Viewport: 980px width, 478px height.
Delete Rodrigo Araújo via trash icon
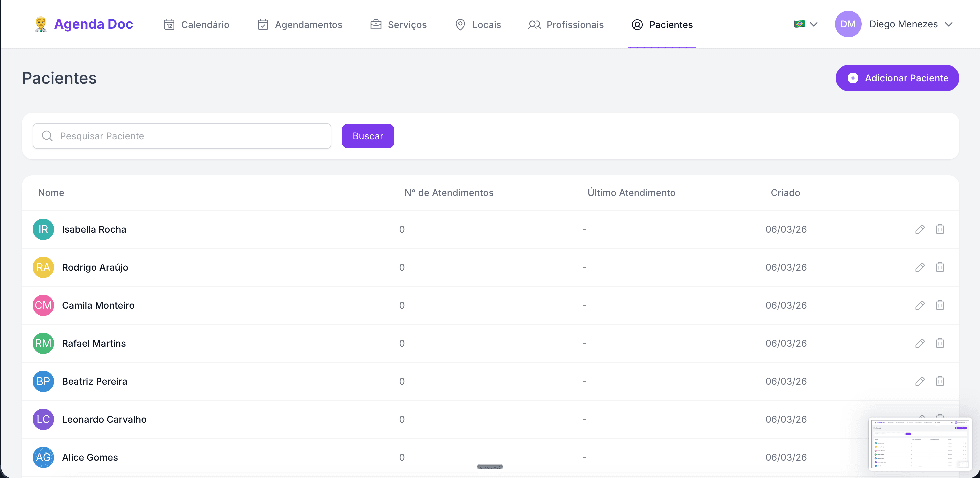(940, 267)
